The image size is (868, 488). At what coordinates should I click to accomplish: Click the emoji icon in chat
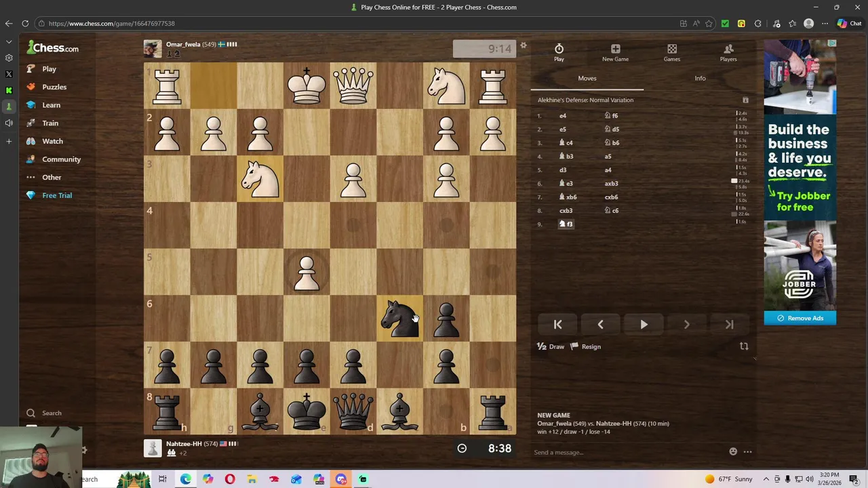click(x=733, y=451)
